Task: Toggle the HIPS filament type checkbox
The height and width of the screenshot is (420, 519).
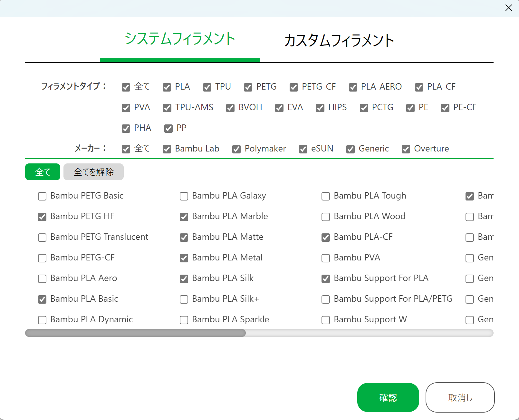Action: 320,108
